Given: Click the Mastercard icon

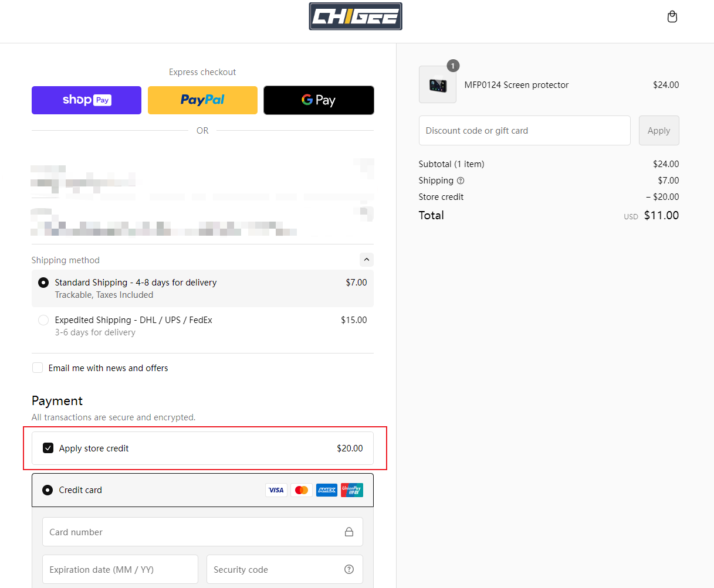Looking at the screenshot, I should tap(302, 490).
